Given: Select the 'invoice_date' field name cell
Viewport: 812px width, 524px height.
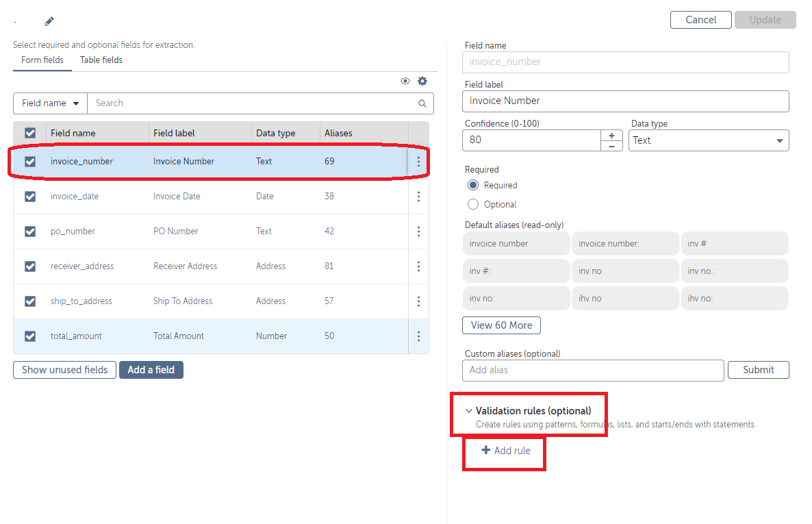Looking at the screenshot, I should (x=75, y=197).
